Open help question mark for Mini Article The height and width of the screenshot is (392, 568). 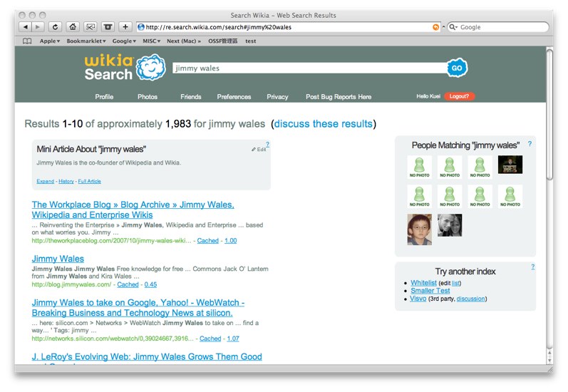[x=267, y=144]
